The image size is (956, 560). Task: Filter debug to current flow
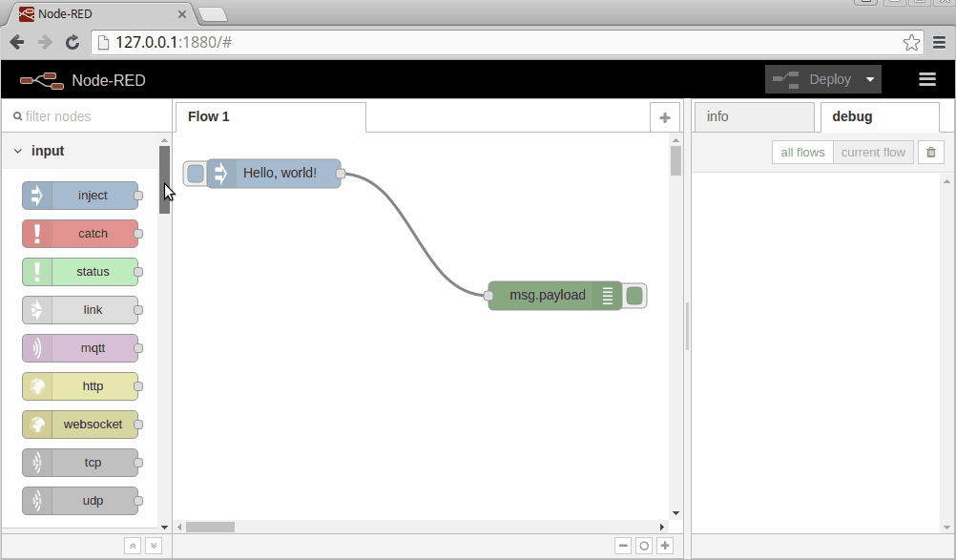[x=873, y=153]
